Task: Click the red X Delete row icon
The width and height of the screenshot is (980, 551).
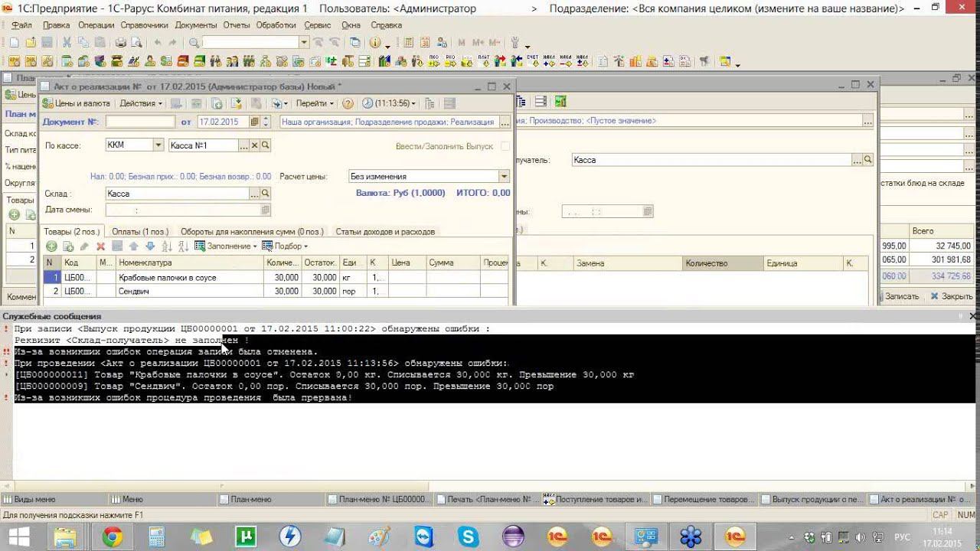Action: (x=100, y=246)
